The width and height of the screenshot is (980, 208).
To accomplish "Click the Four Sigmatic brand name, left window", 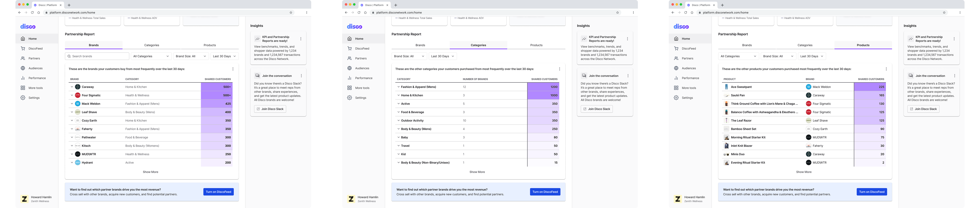I will pos(91,95).
